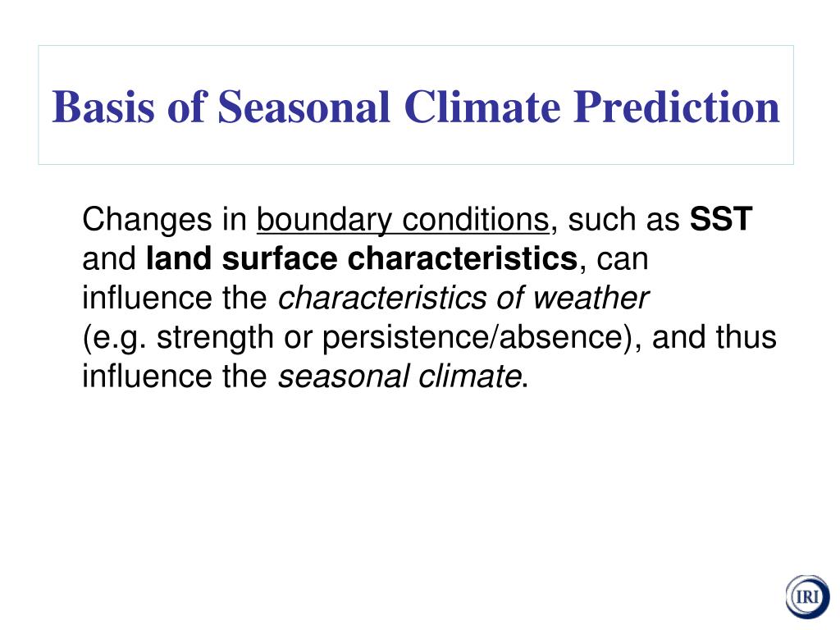
Task: Click the bold word 'SST'
Action: [721, 219]
